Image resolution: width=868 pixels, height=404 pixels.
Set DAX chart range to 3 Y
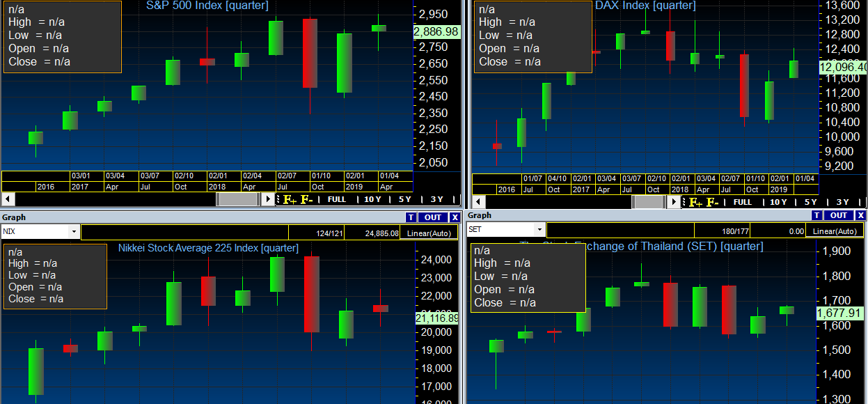pyautogui.click(x=842, y=202)
